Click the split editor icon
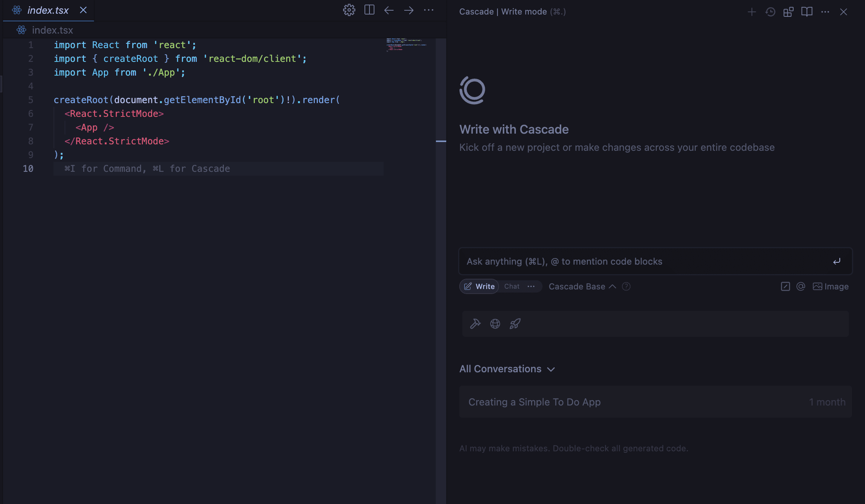 [x=369, y=10]
